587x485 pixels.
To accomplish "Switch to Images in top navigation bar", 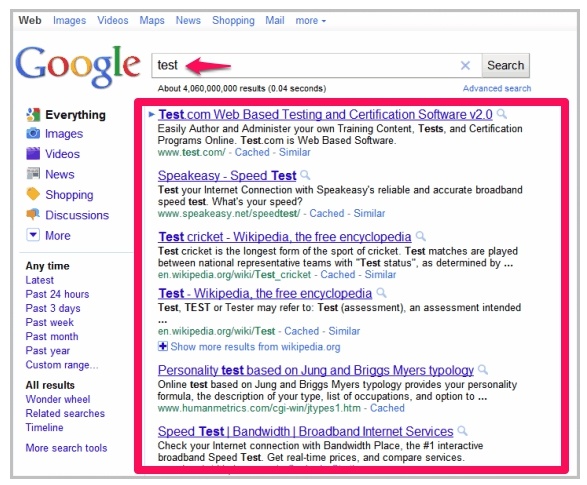I will tap(69, 20).
